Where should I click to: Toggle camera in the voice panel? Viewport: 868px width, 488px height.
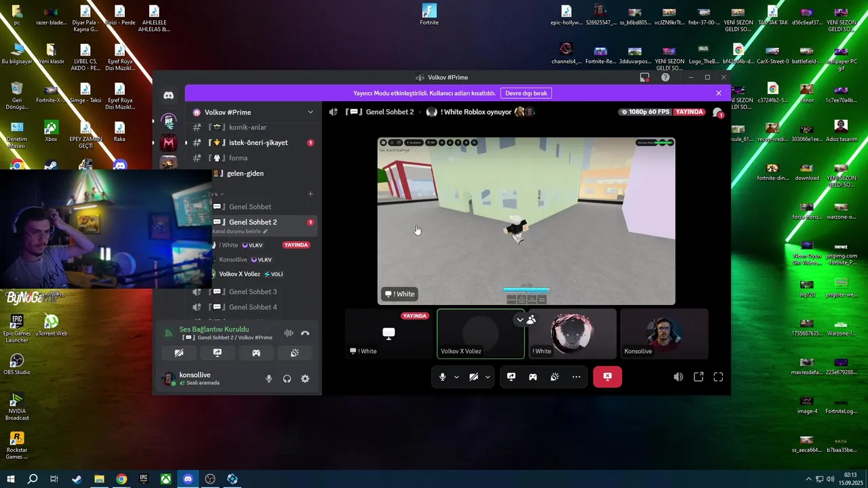(x=179, y=353)
